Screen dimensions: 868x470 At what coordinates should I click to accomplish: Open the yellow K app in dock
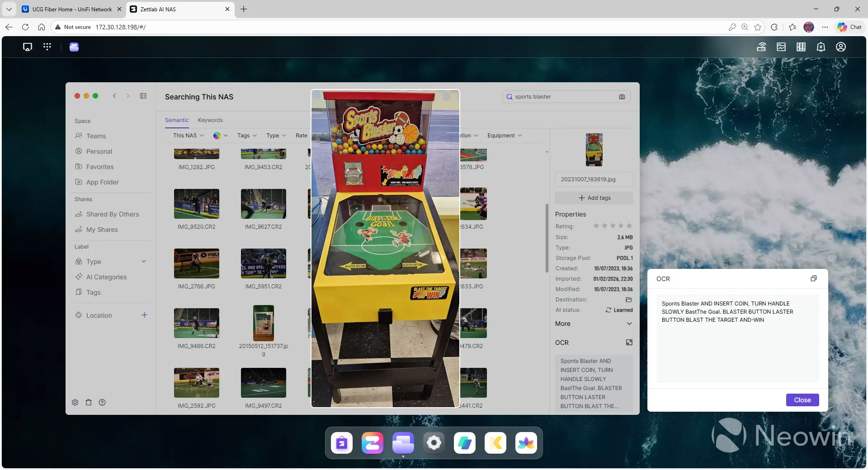pyautogui.click(x=495, y=443)
